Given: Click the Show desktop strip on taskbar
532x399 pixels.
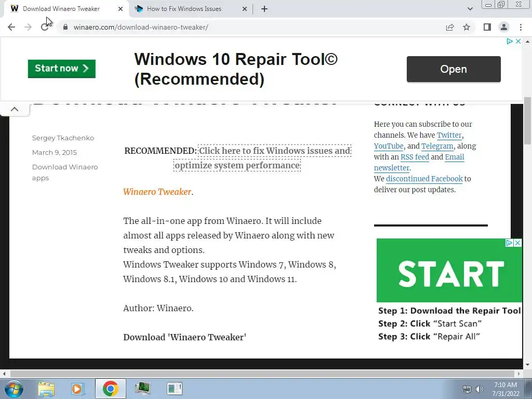Looking at the screenshot, I should click(x=528, y=389).
